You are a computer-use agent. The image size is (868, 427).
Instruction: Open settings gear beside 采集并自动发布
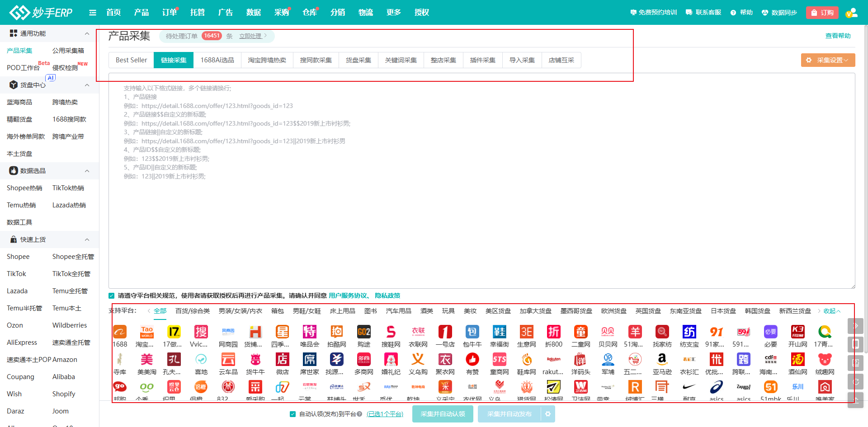[x=548, y=414]
